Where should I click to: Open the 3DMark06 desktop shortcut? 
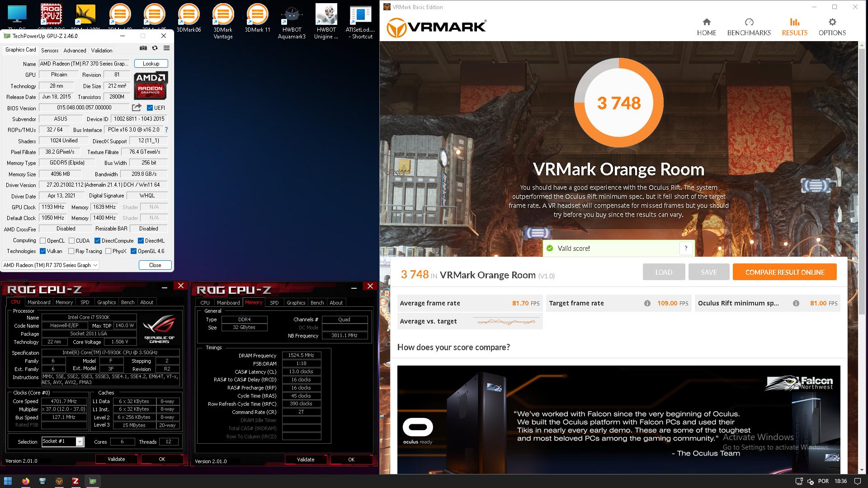[189, 18]
